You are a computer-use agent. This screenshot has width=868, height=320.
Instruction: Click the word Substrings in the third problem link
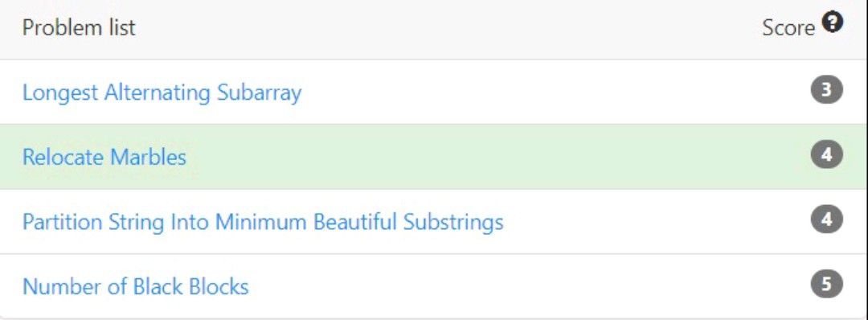point(453,222)
